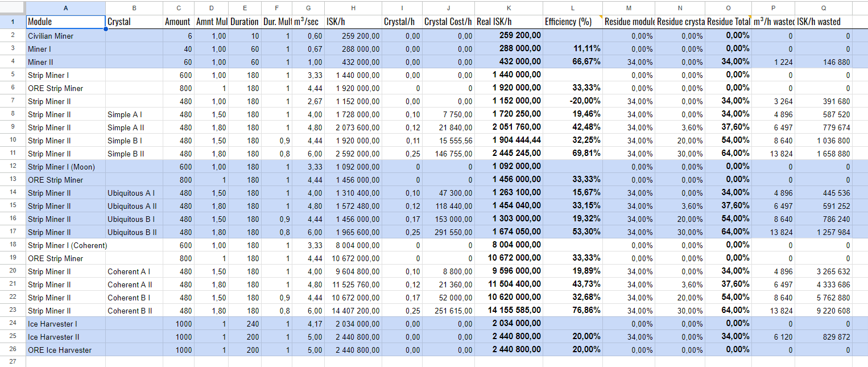868x367 pixels.
Task: Click the 'Efficiency (%)' header cell
Action: pos(573,22)
